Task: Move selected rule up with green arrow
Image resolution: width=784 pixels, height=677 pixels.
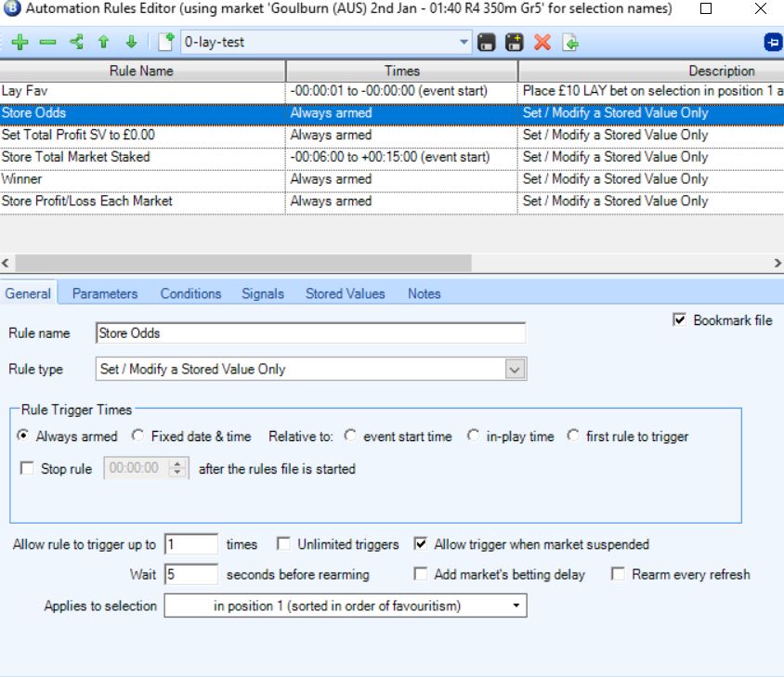Action: (103, 43)
